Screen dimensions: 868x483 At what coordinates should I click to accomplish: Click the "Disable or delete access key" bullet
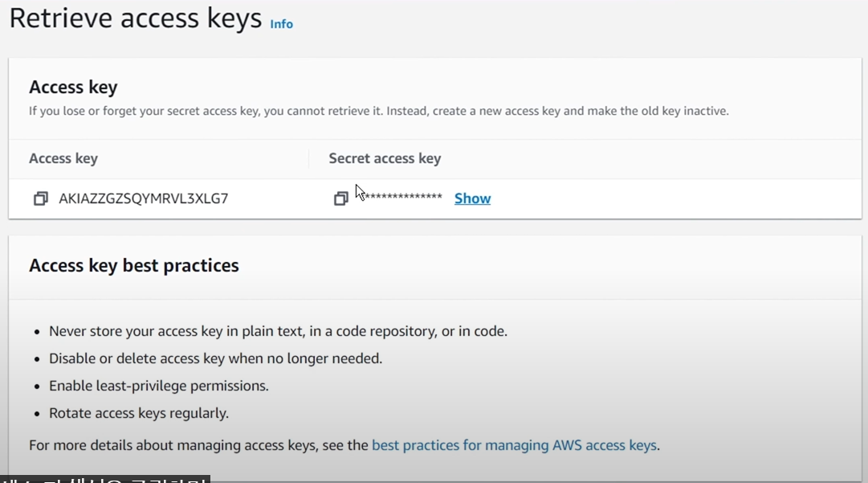click(215, 358)
